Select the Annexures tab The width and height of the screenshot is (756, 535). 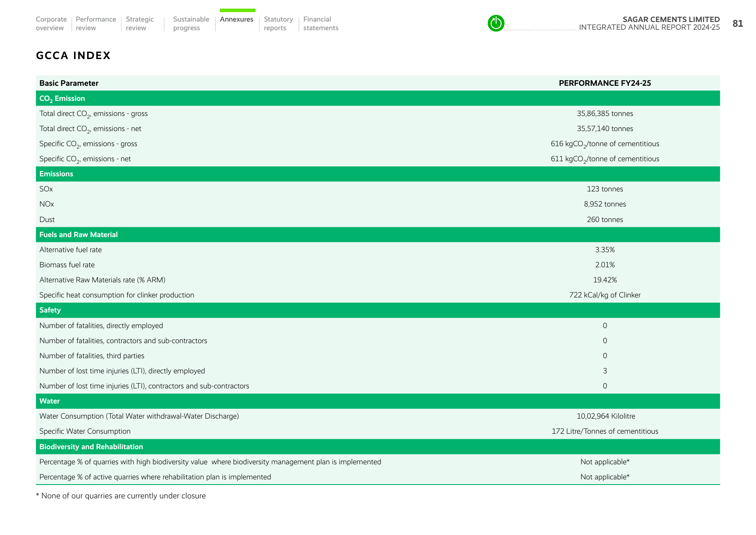pos(237,19)
